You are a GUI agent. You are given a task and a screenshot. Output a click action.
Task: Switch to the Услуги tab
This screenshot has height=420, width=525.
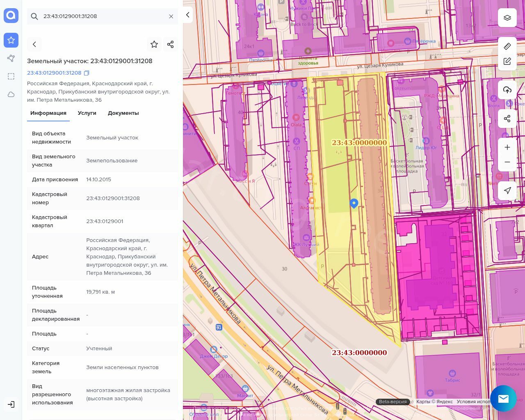pos(87,113)
